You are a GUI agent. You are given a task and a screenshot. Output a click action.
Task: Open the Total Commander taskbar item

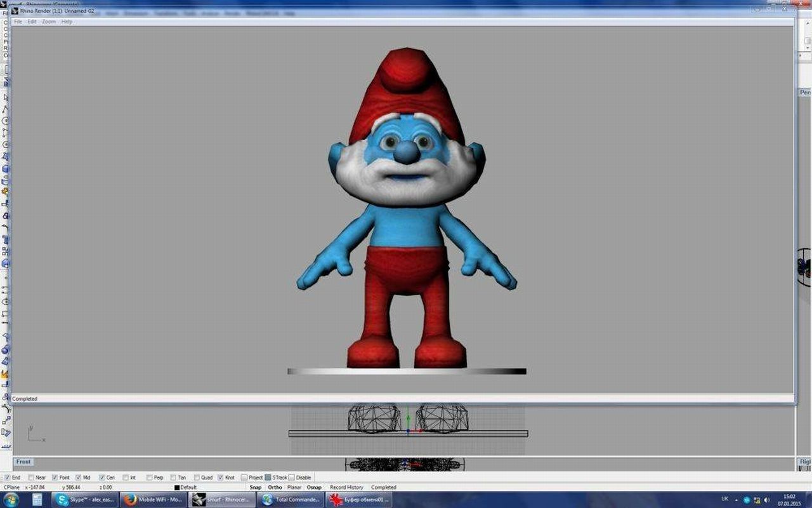[291, 500]
